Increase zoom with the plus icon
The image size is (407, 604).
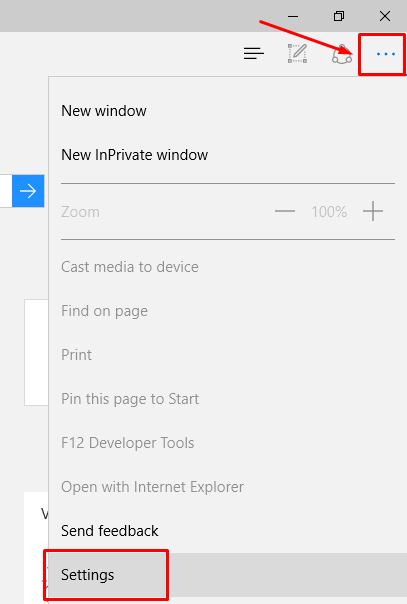pyautogui.click(x=373, y=211)
